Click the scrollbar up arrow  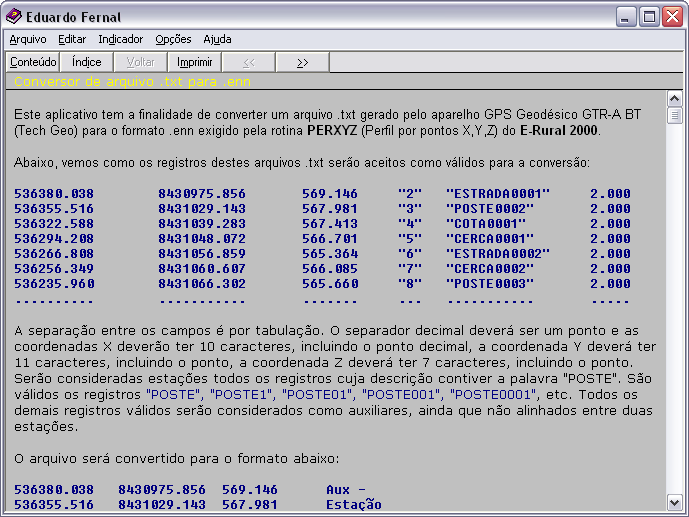pos(675,99)
